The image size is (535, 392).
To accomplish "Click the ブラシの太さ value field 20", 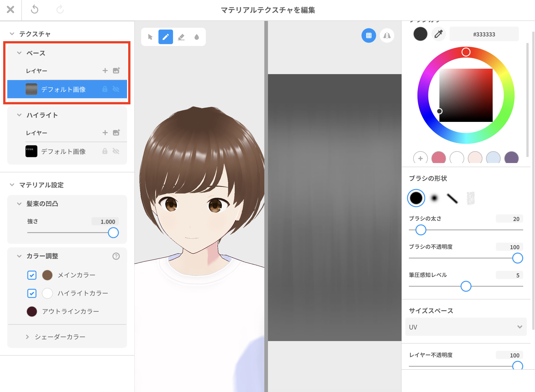I will [509, 219].
